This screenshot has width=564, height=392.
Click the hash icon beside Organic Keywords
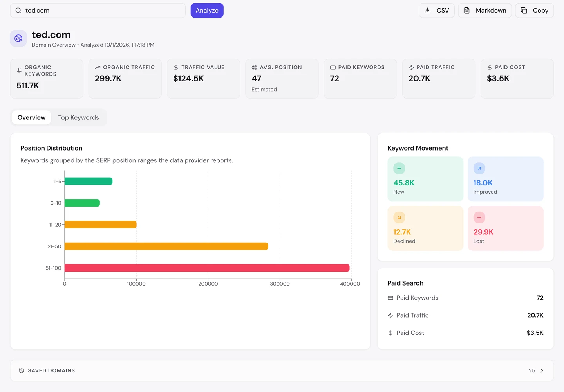pyautogui.click(x=19, y=71)
